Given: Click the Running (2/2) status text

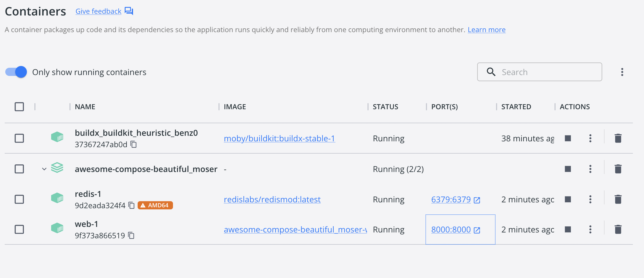Looking at the screenshot, I should 398,169.
